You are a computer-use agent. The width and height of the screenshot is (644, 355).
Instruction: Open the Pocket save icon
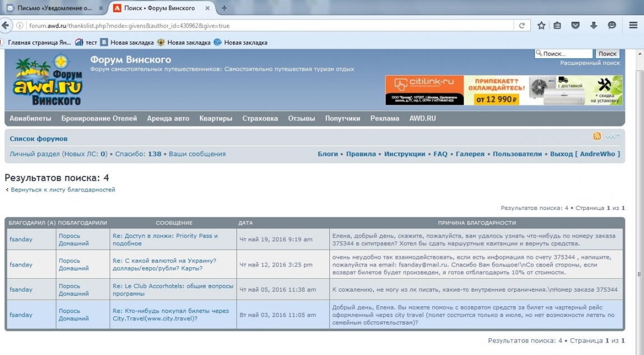tap(576, 26)
